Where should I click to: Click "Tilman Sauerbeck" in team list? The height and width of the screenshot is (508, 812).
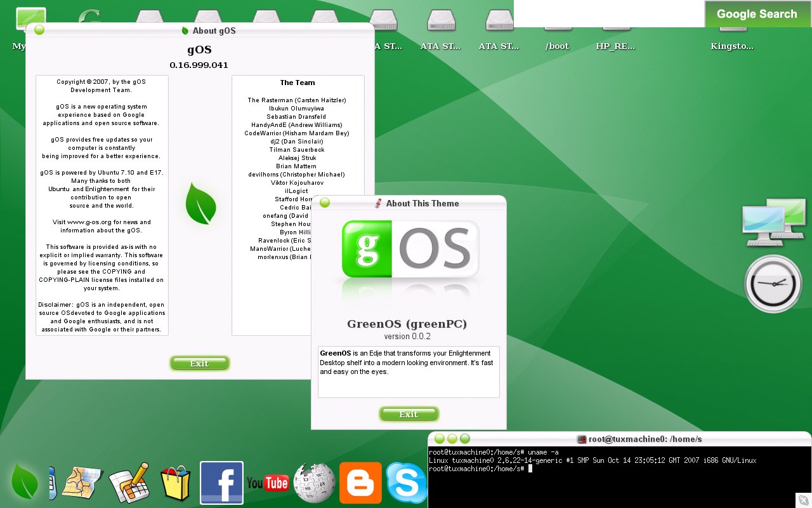297,150
